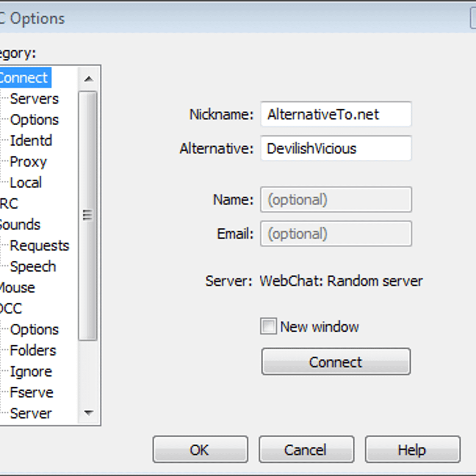This screenshot has height=476, width=476.
Task: Select the Ignore tree item
Action: (31, 372)
